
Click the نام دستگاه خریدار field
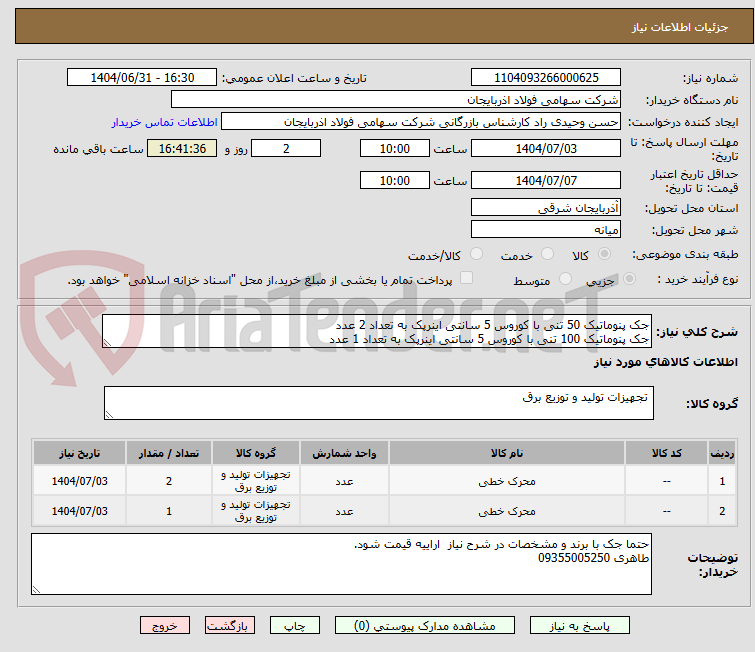point(396,100)
